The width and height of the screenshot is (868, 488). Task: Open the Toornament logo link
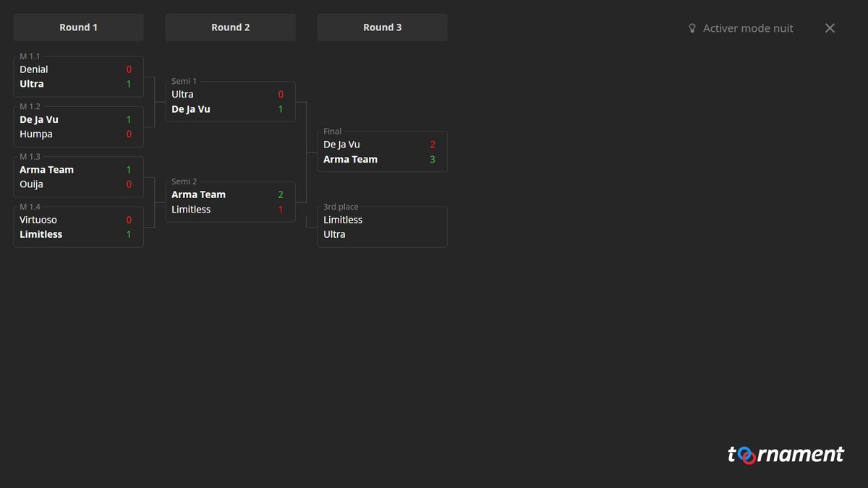pyautogui.click(x=786, y=454)
